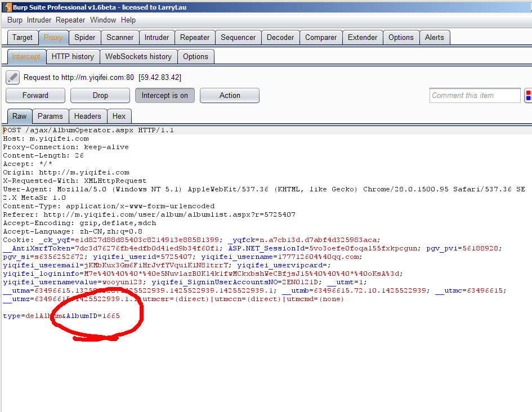This screenshot has height=412, width=532.
Task: Switch to the Headers view tab
Action: (x=87, y=117)
